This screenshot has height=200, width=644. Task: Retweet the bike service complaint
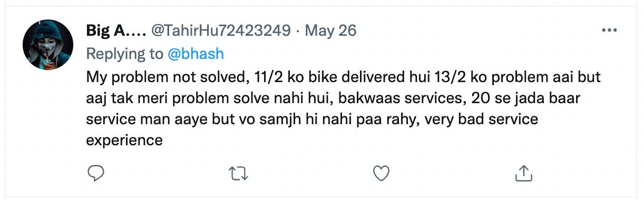(239, 173)
